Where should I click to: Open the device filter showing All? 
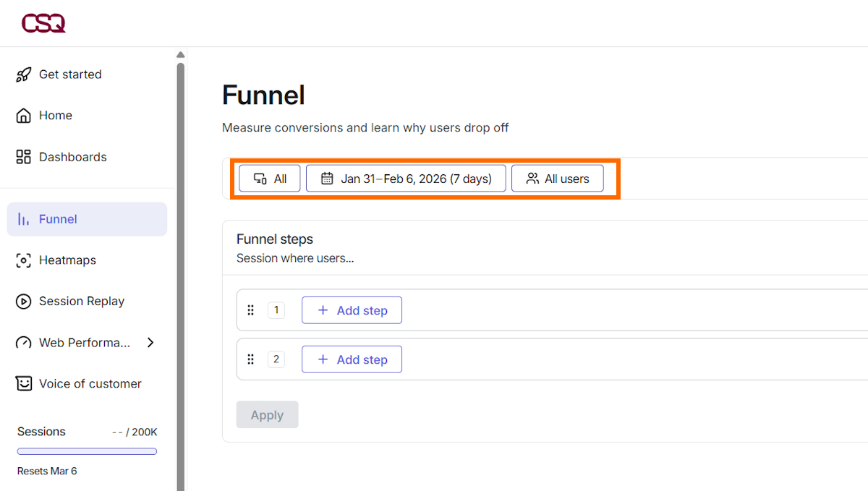(x=269, y=178)
